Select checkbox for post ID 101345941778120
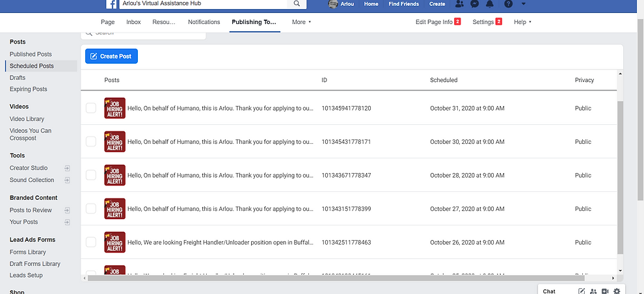The height and width of the screenshot is (294, 644). [x=91, y=109]
